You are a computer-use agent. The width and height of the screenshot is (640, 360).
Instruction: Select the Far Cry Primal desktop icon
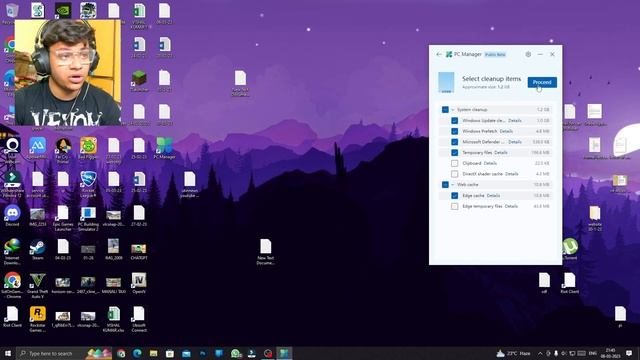63,151
